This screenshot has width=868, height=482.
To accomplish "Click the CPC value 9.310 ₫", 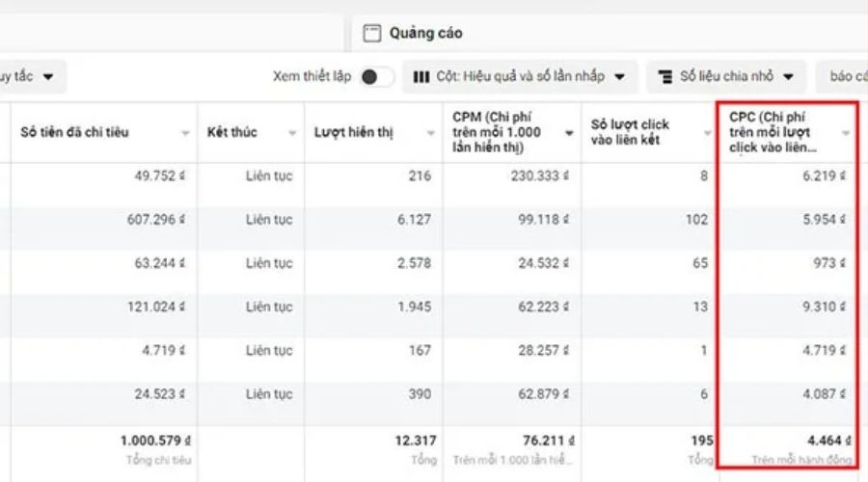I will point(825,308).
